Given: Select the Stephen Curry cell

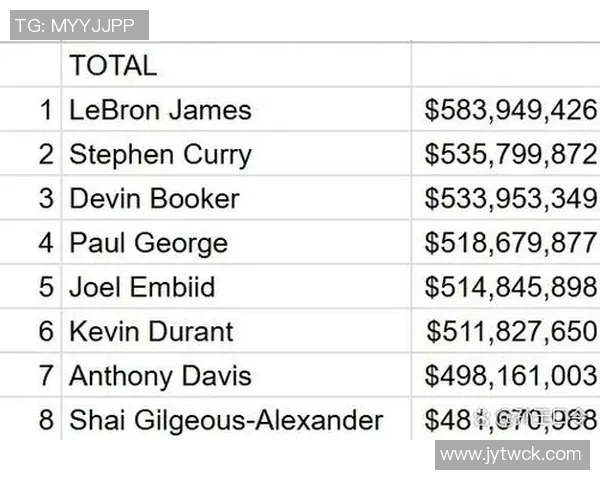Looking at the screenshot, I should tap(160, 155).
